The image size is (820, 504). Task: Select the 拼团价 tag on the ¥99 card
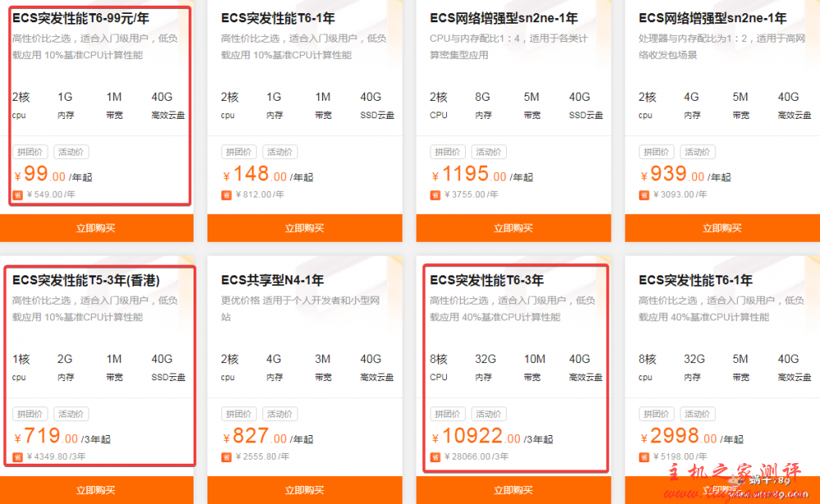[30, 152]
